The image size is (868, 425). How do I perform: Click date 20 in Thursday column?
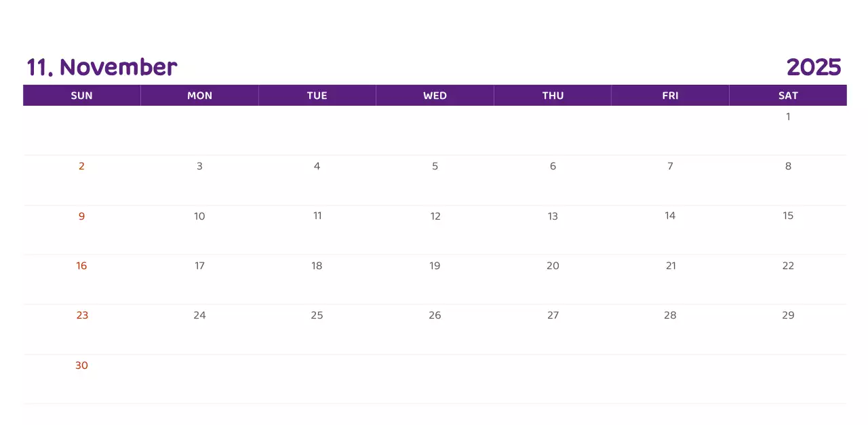553,266
